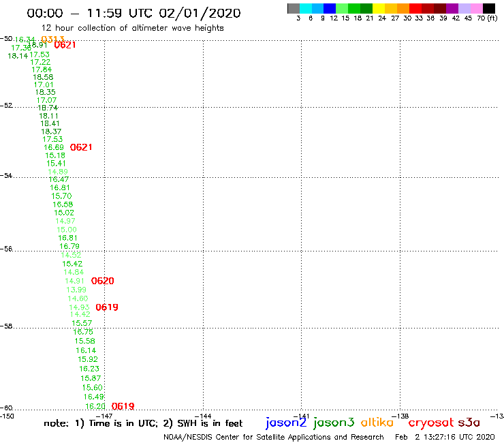Click the pure blue swatch in the scale
Viewport: 504px width, 443px height.
click(x=330, y=8)
